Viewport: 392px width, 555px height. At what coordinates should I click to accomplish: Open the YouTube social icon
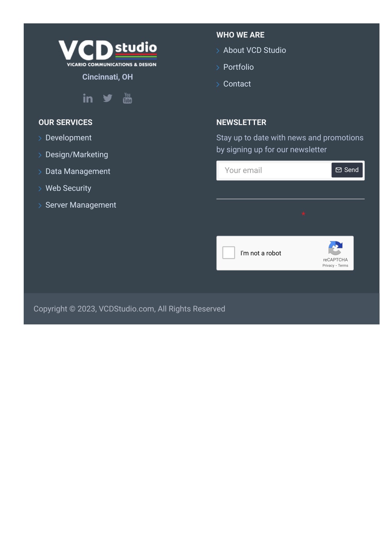tap(127, 98)
